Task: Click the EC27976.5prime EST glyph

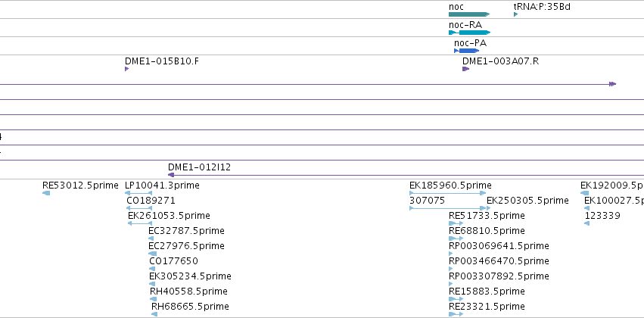Action: click(x=152, y=254)
